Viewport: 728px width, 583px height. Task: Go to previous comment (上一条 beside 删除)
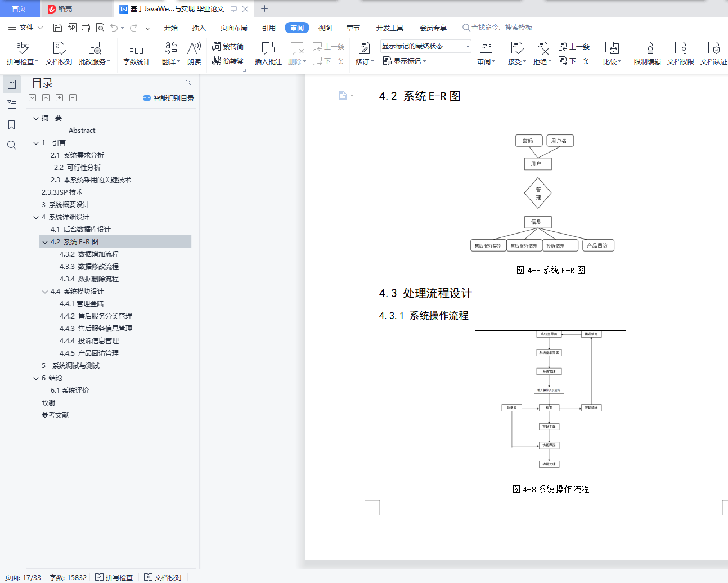tap(329, 47)
